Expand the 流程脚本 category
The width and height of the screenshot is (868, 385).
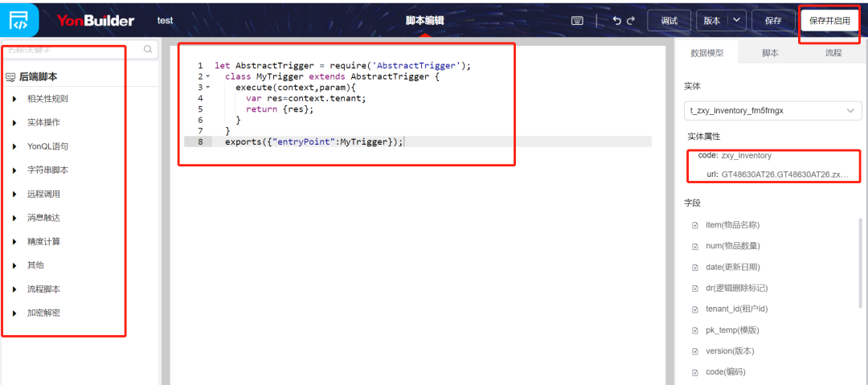[15, 289]
